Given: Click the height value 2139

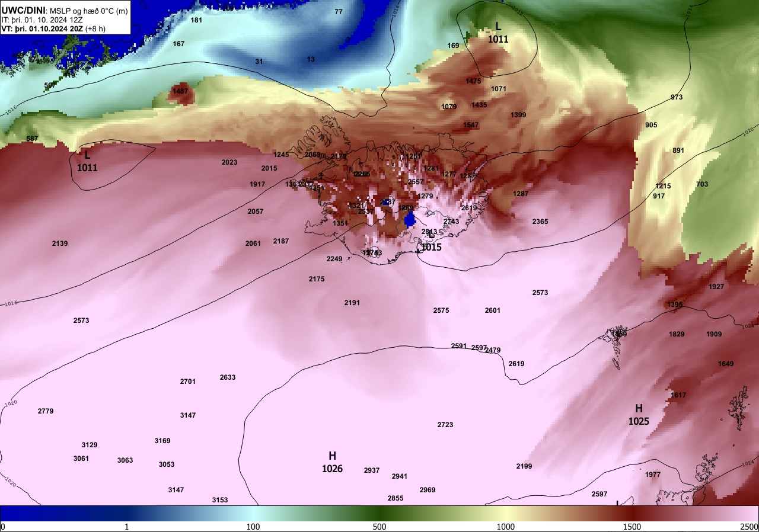Looking at the screenshot, I should (x=60, y=243).
